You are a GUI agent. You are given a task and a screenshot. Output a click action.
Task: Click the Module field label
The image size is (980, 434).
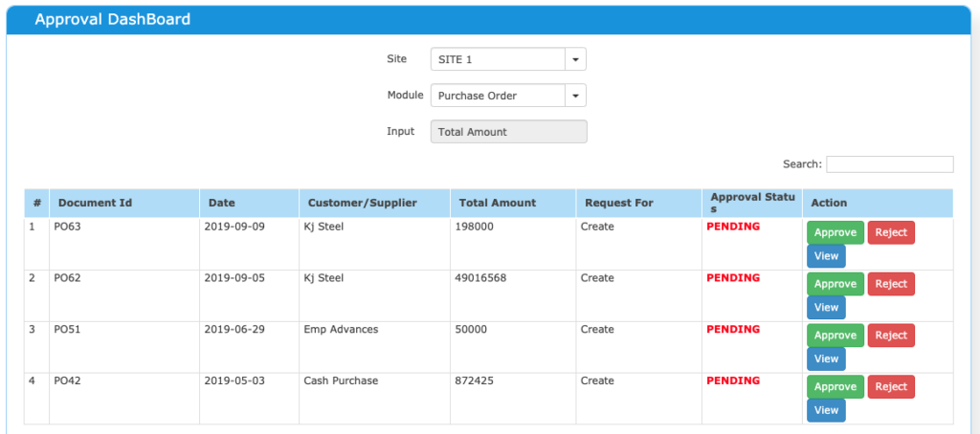click(405, 95)
